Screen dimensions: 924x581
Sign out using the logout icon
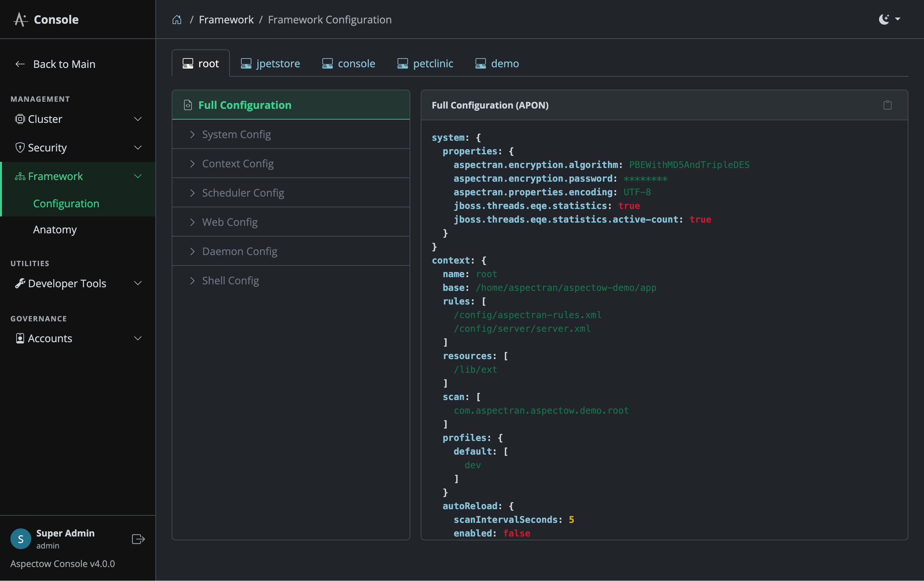coord(138,538)
